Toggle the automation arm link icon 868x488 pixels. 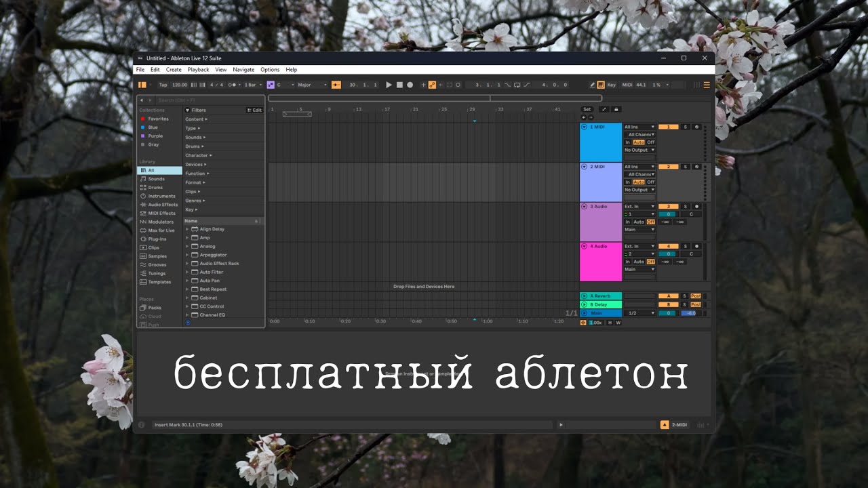tap(432, 85)
